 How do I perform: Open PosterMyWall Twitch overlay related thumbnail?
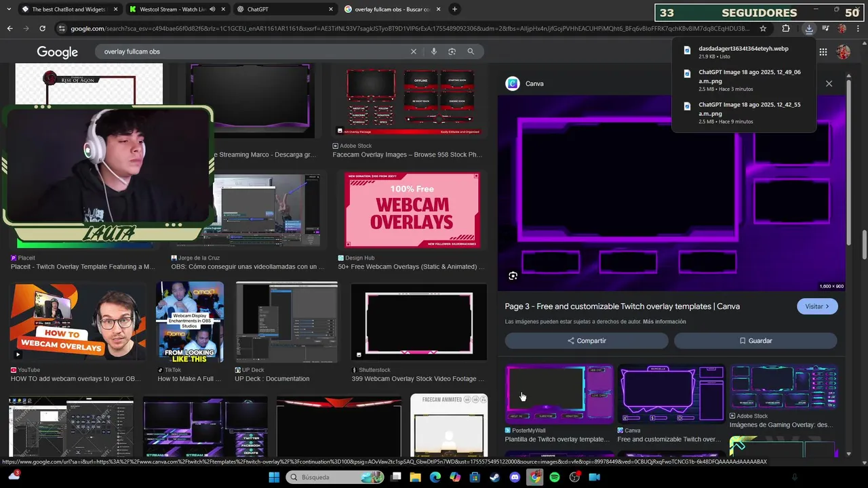[559, 394]
